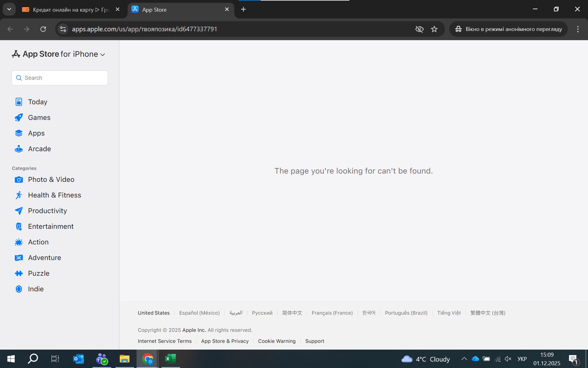
Task: Open the Puzzle piece category
Action: pos(19,273)
